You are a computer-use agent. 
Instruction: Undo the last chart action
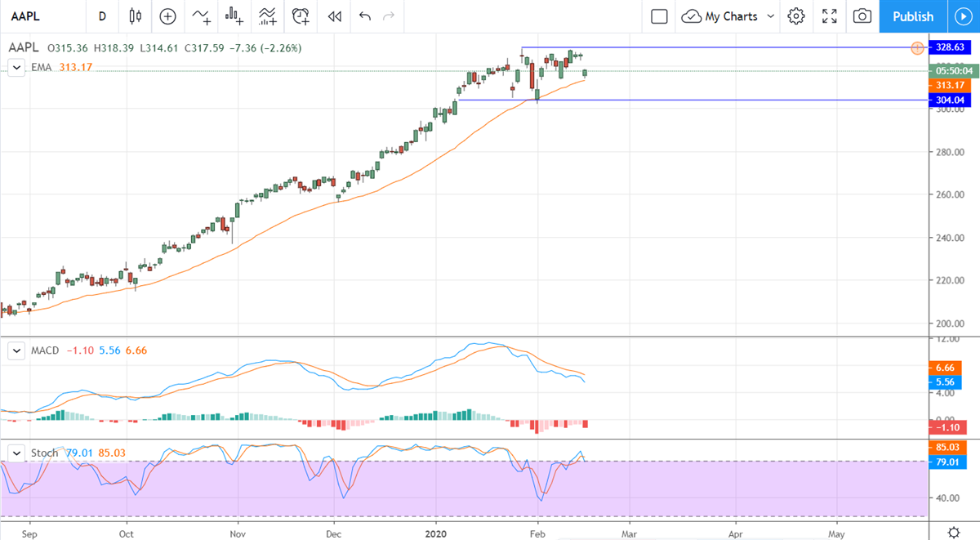tap(364, 16)
